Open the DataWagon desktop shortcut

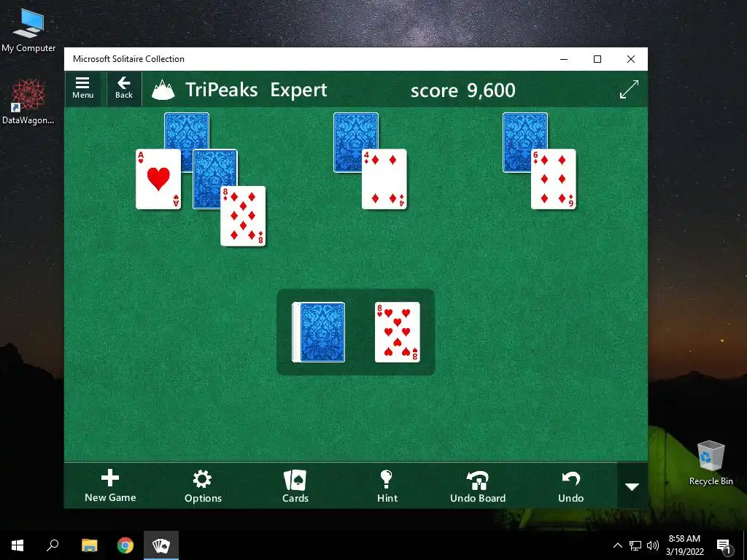coord(28,101)
